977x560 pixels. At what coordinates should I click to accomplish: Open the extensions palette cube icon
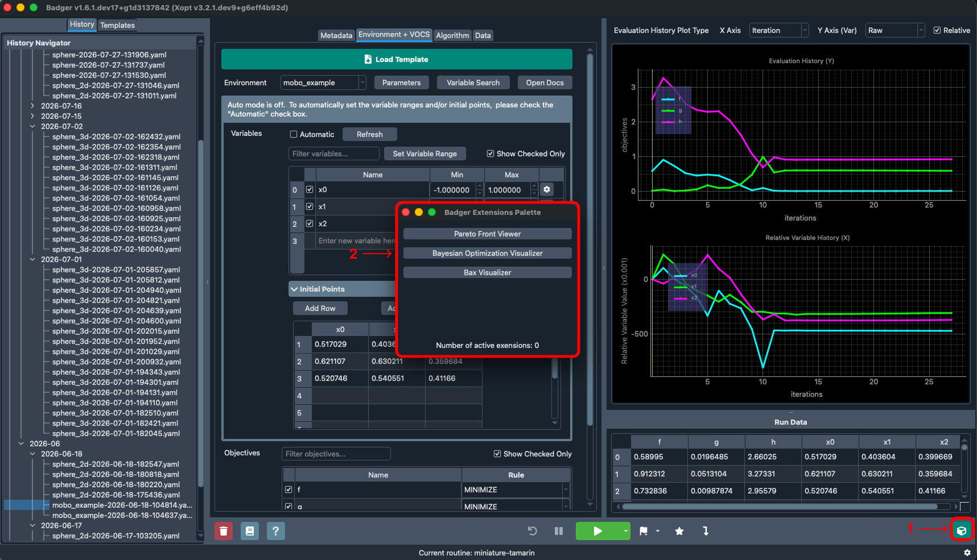point(962,531)
